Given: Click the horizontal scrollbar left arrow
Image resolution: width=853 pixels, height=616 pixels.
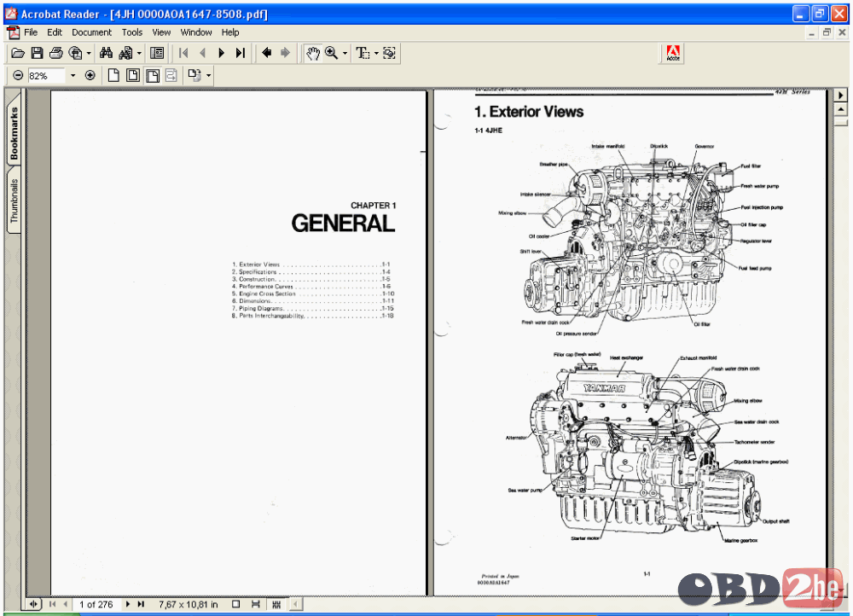Looking at the screenshot, I should click(x=295, y=604).
